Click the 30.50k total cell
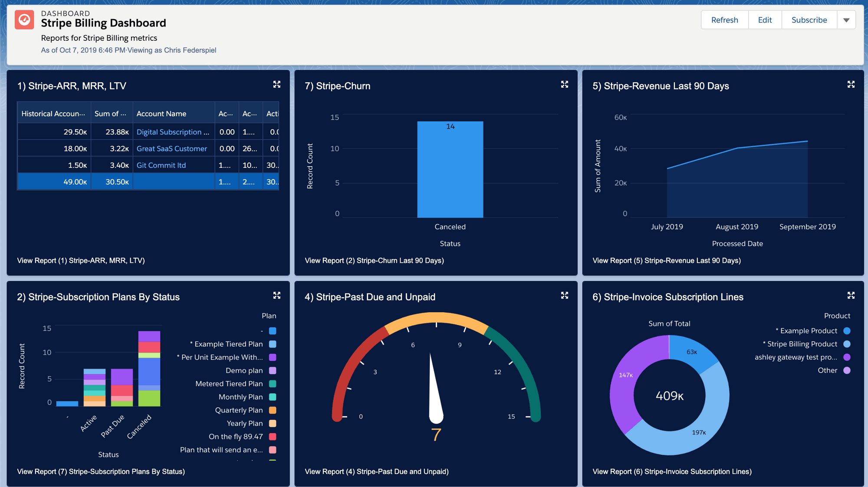Screen dimensions: 868x487 coord(112,182)
